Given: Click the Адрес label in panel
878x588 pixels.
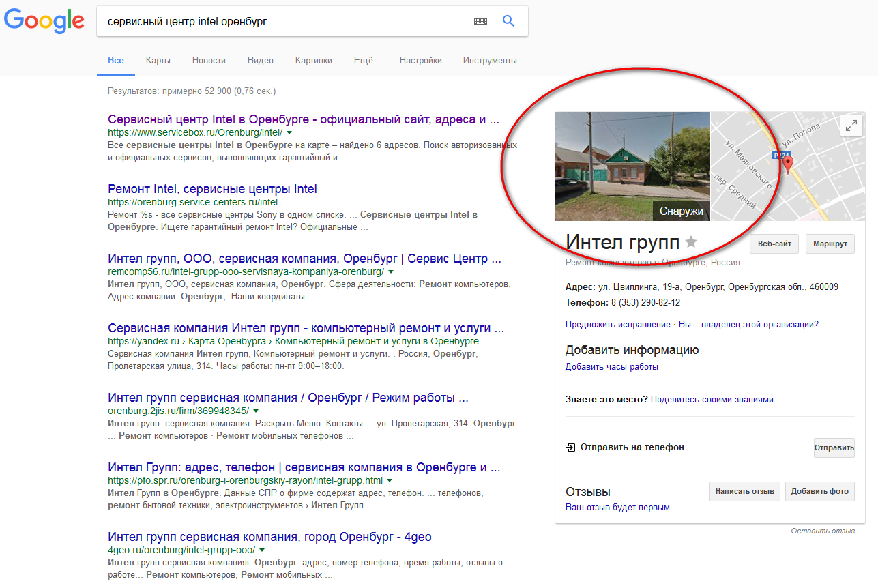Looking at the screenshot, I should (x=579, y=287).
